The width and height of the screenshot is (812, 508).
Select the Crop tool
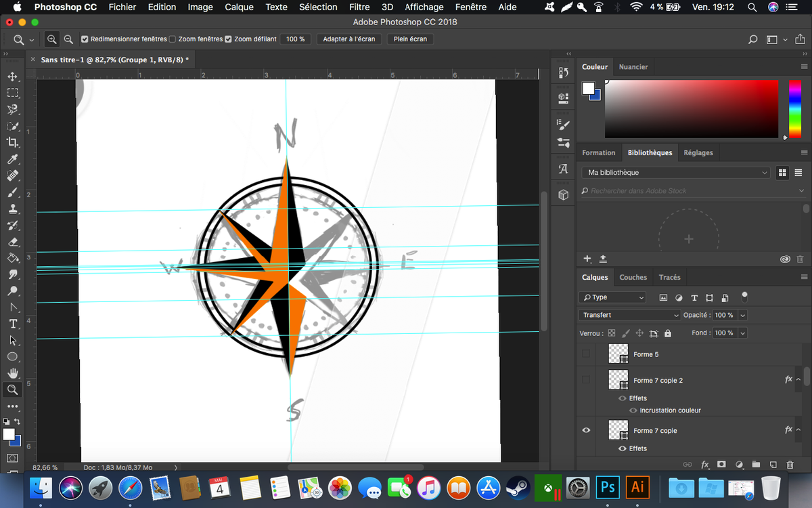tap(12, 142)
